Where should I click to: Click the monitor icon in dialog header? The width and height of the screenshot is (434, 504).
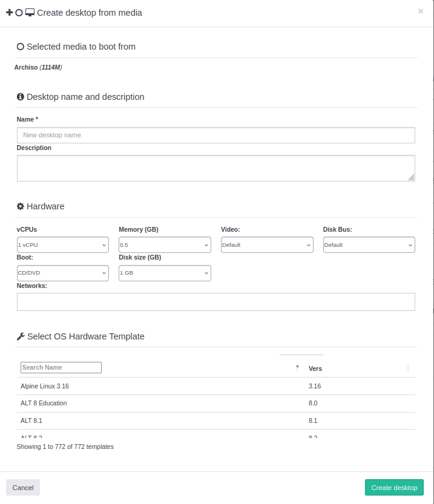click(30, 12)
